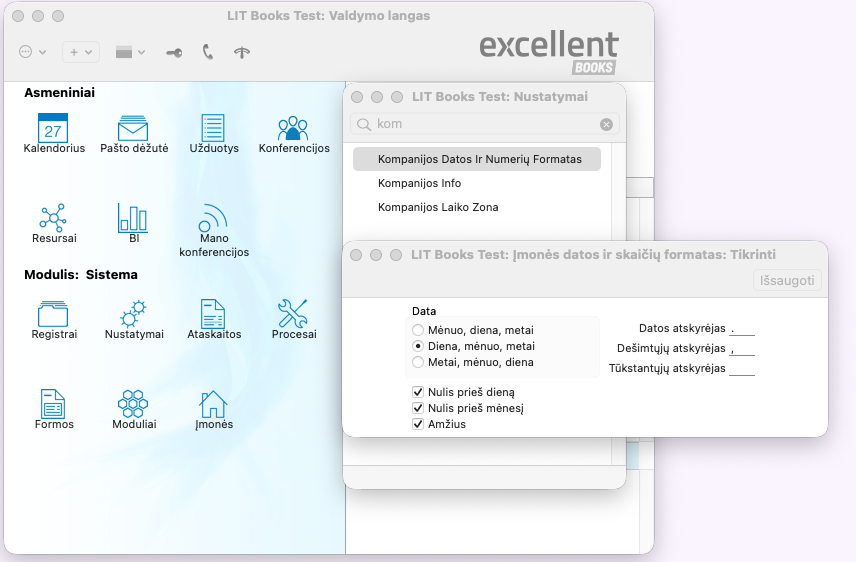Open the Procesai tools icon
The height and width of the screenshot is (562, 856).
(293, 315)
